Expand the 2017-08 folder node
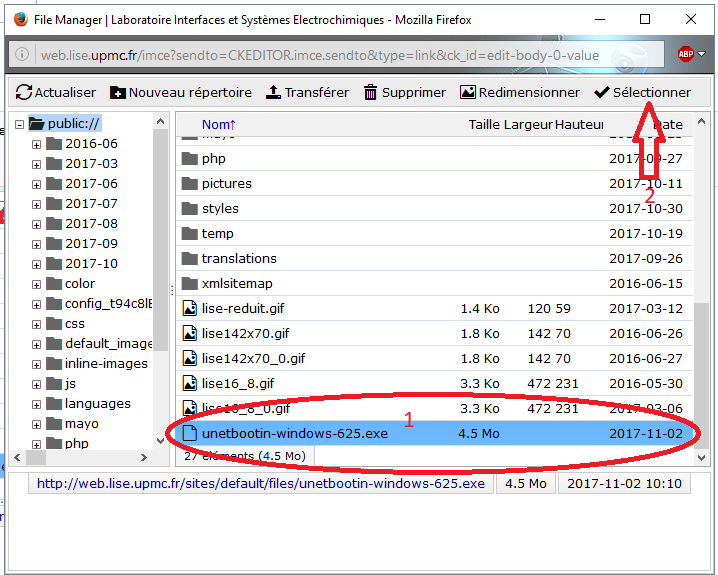Screen dimensions: 718x575 pos(36,225)
